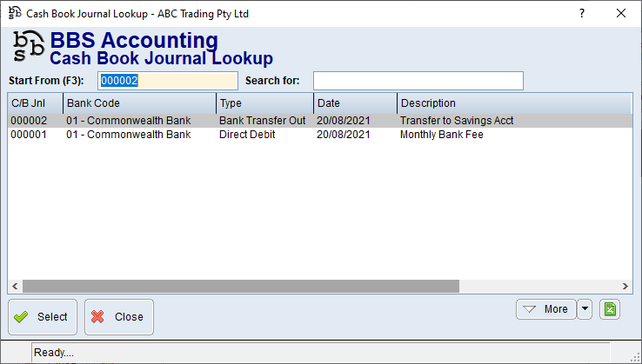Sort by the Bank Code column header
The height and width of the screenshot is (364, 642).
pos(139,103)
